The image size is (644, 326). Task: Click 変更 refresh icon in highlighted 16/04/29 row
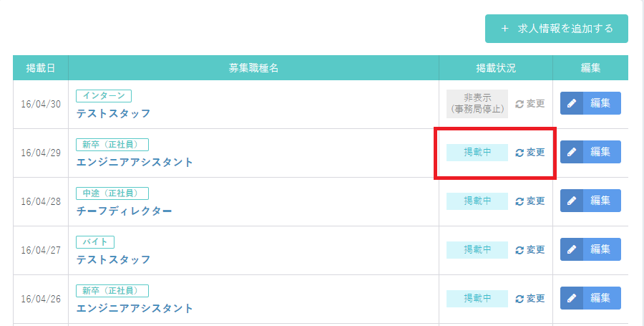[519, 153]
